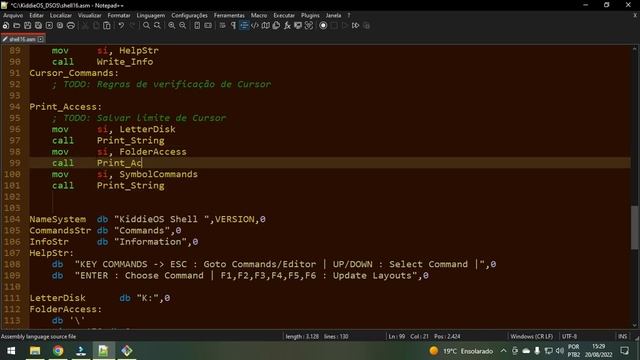Screen dimensions: 640x360
Task: Toggle the monitoring icon in toolbar
Action: 309,25
